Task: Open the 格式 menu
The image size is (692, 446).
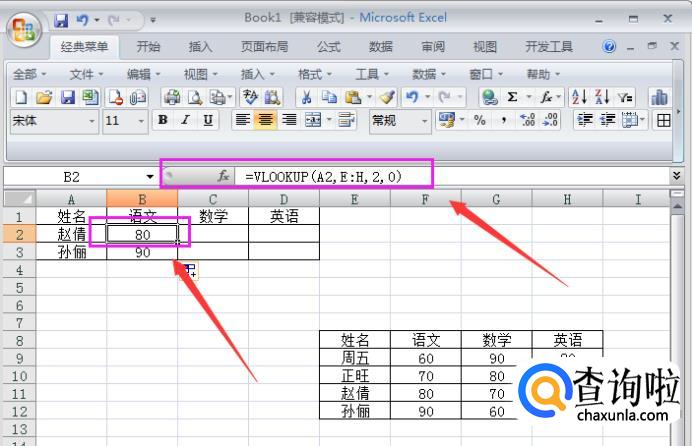Action: coord(315,74)
